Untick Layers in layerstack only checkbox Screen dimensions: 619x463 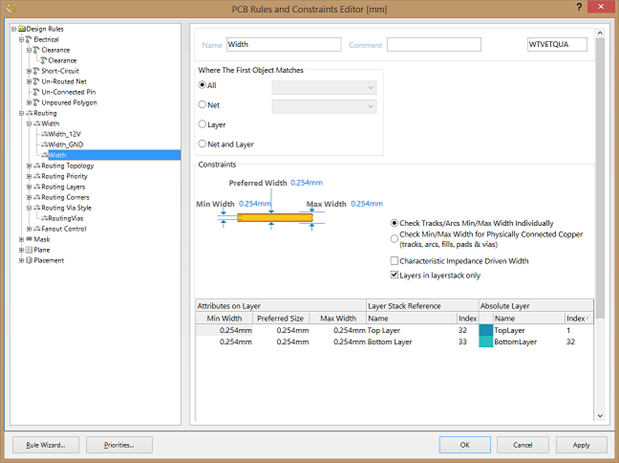click(x=394, y=275)
